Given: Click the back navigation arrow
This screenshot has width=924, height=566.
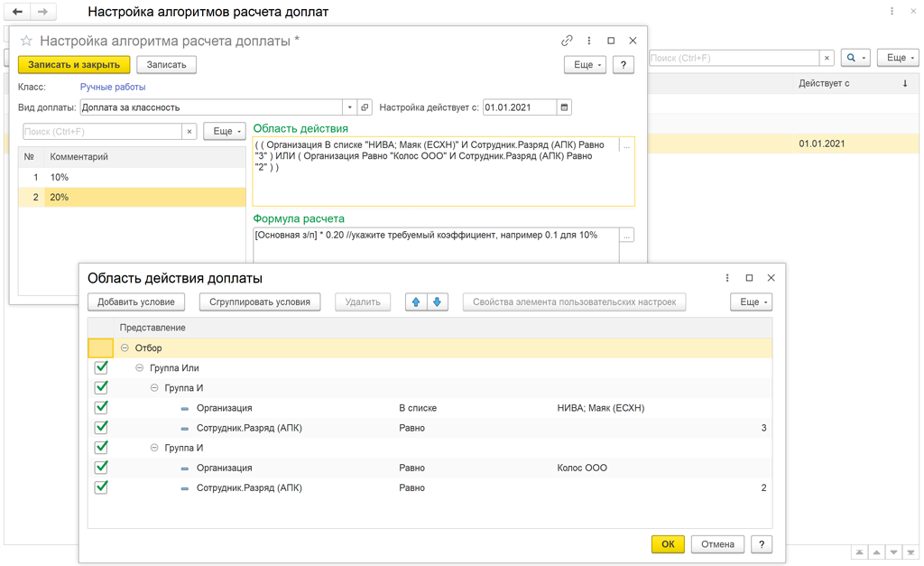Looking at the screenshot, I should (17, 13).
